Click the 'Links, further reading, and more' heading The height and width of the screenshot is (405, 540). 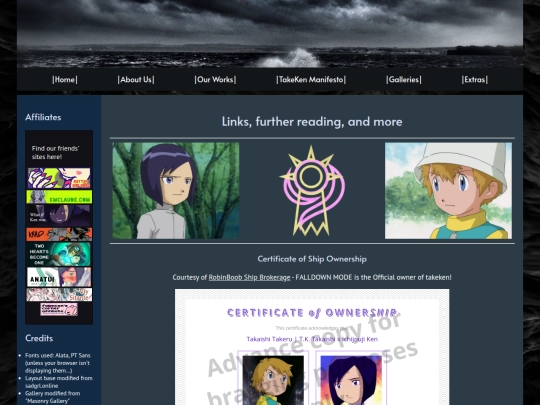pos(312,122)
